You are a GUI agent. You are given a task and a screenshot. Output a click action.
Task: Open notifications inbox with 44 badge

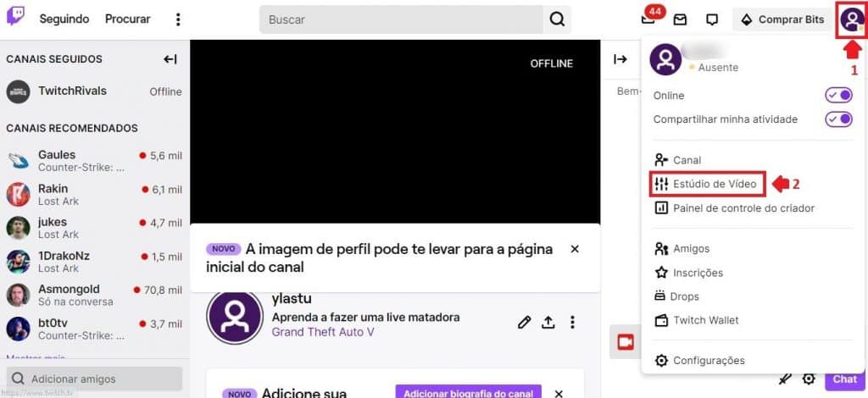tap(648, 19)
